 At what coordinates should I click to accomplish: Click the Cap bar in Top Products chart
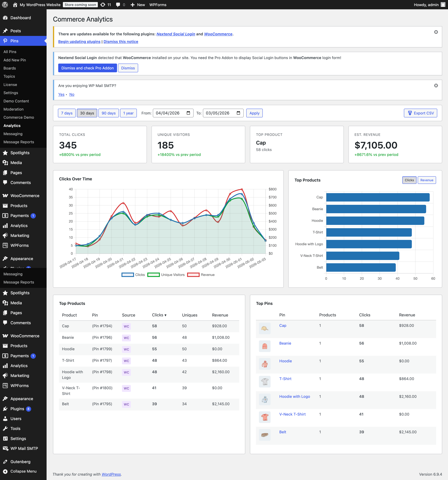click(378, 197)
